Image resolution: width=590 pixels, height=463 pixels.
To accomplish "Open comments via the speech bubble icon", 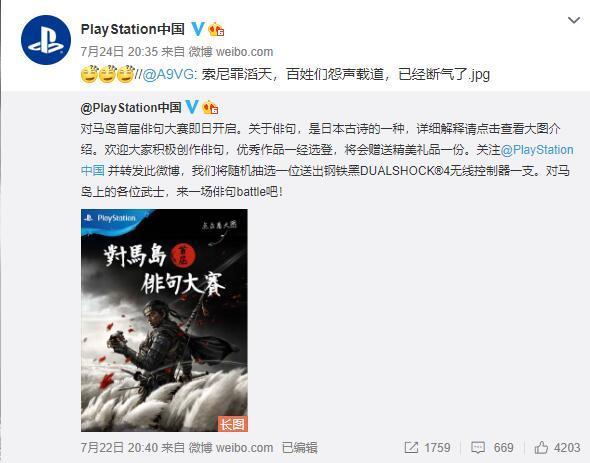I will (478, 448).
